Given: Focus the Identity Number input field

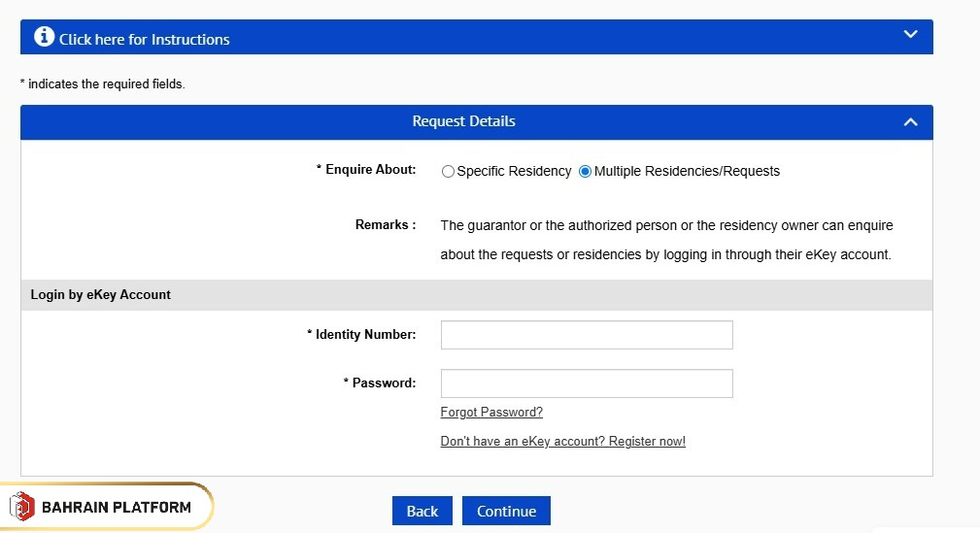Looking at the screenshot, I should click(587, 335).
